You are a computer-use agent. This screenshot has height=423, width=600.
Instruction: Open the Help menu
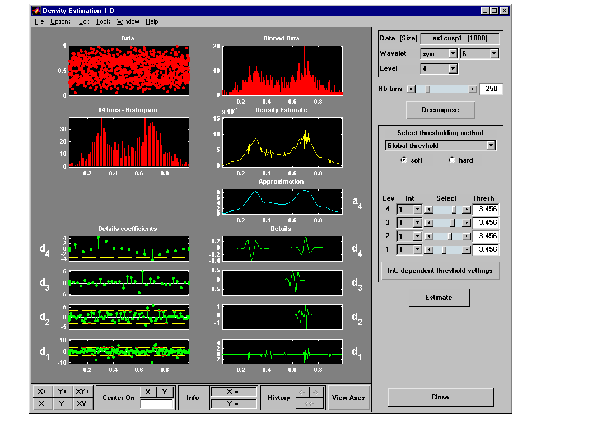[152, 21]
